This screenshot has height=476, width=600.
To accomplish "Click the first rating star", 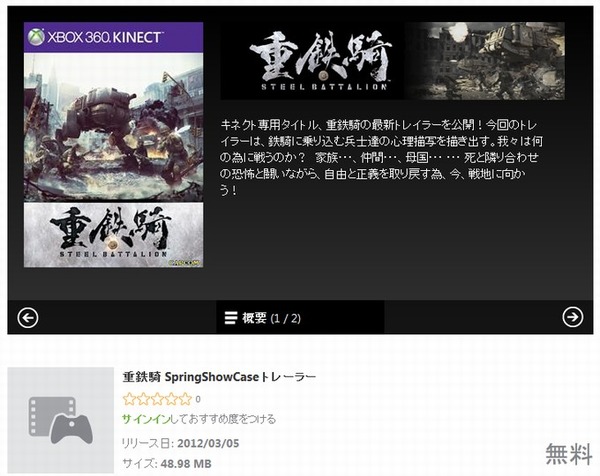I will coord(129,399).
